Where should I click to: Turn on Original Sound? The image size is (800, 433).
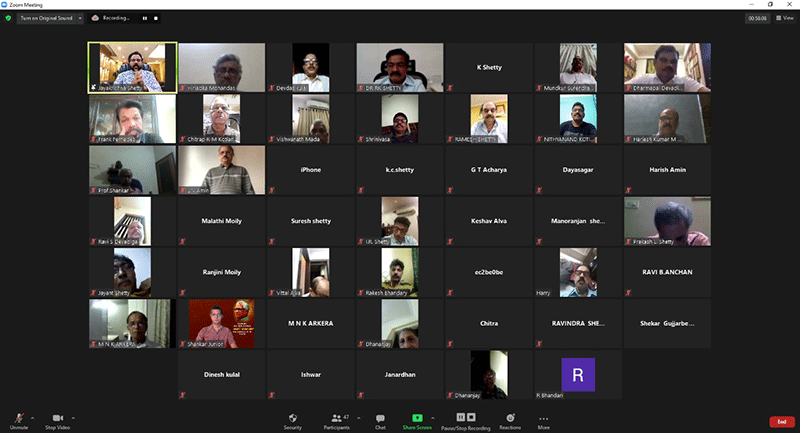point(46,18)
